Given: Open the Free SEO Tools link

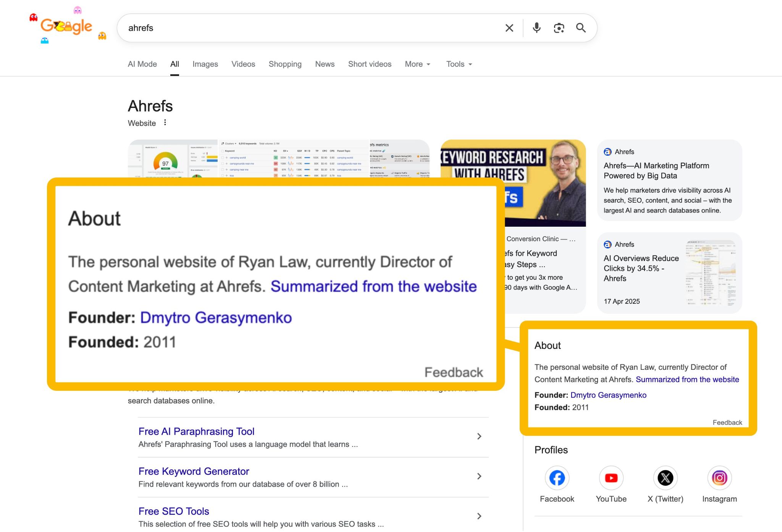Looking at the screenshot, I should tap(174, 511).
